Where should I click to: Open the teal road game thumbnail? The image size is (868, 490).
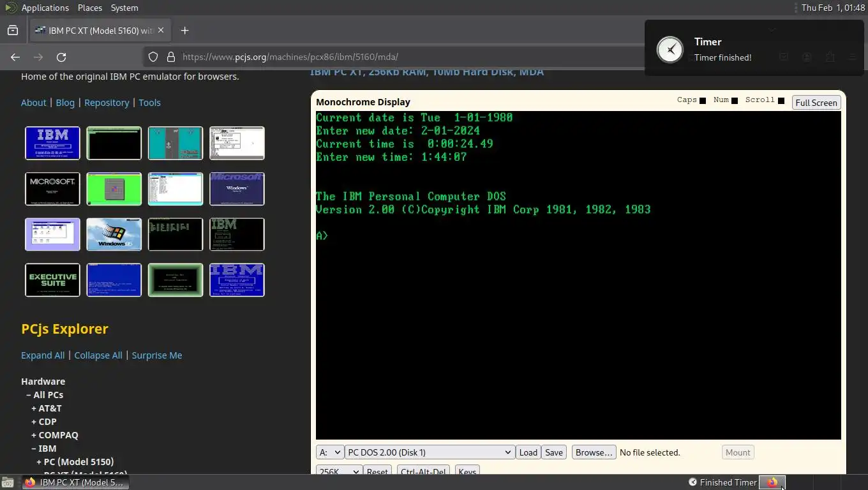click(x=176, y=143)
